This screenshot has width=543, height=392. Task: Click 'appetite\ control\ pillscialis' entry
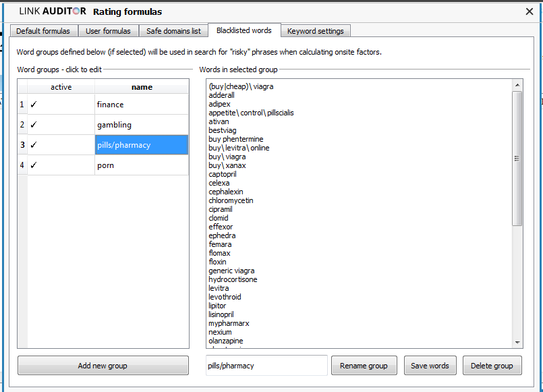coord(251,113)
